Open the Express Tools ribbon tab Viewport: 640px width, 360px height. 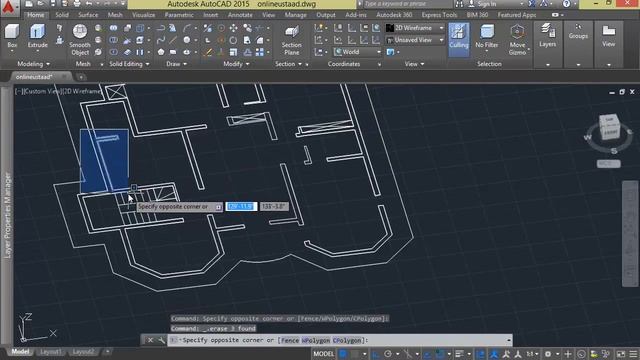pyautogui.click(x=439, y=15)
